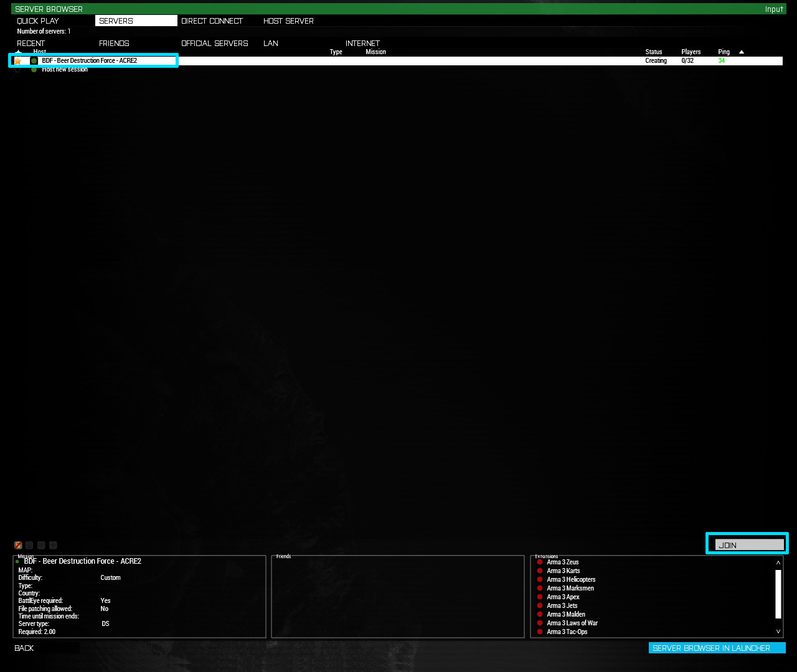This screenshot has height=672, width=797.
Task: Open the Host Server tab
Action: pyautogui.click(x=288, y=21)
